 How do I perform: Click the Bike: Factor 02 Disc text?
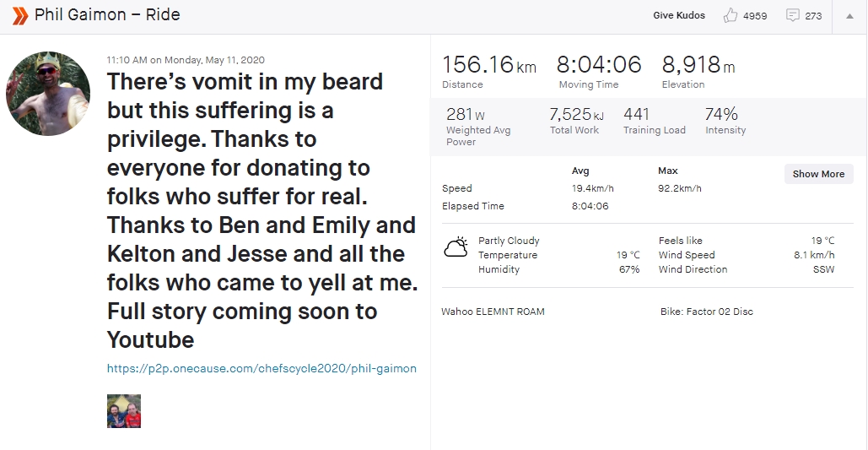coord(706,312)
